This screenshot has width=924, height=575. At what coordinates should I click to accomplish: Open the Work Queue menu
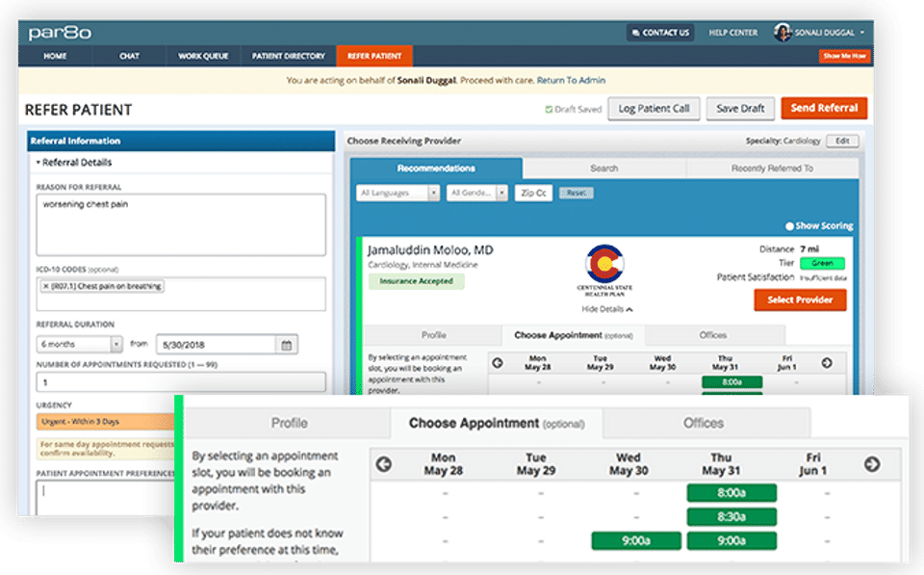point(203,56)
